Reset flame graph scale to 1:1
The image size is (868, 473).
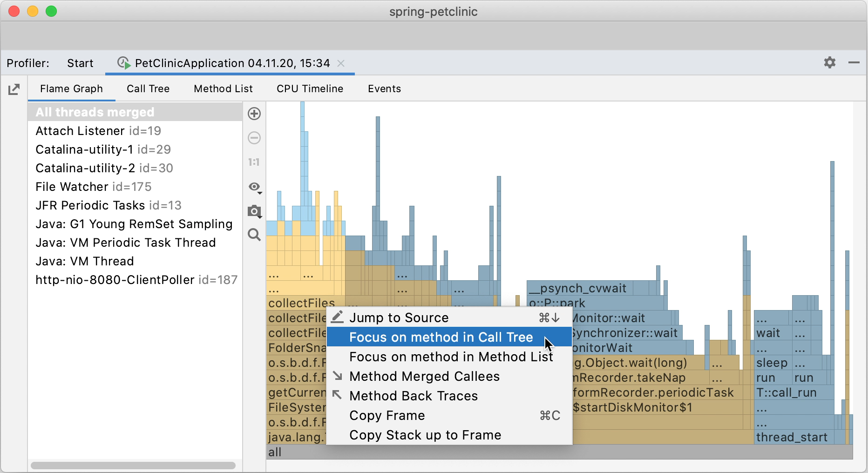(x=254, y=162)
